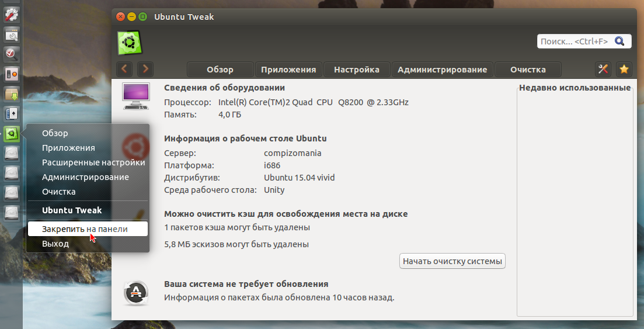Open System Settings gear-wrench launcher icon

[x=12, y=15]
